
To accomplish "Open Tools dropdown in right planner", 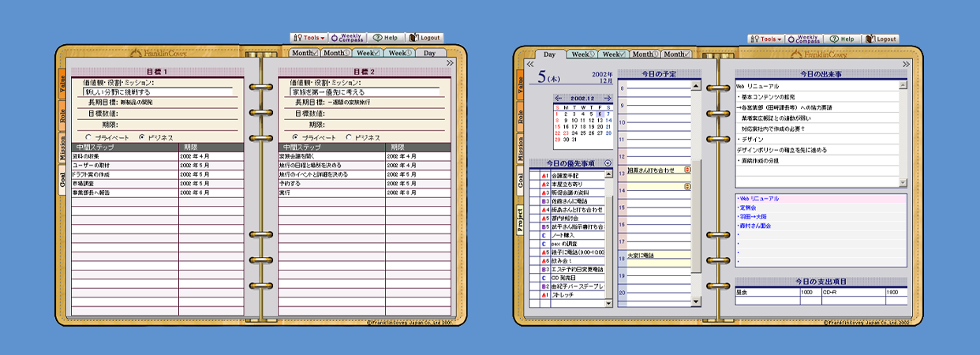I will click(x=765, y=39).
